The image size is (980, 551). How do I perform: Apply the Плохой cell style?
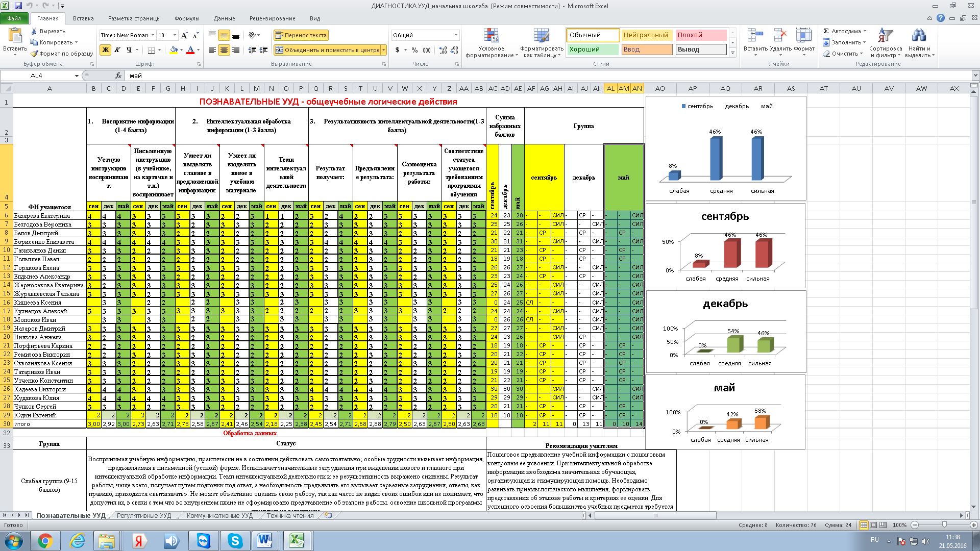[701, 35]
